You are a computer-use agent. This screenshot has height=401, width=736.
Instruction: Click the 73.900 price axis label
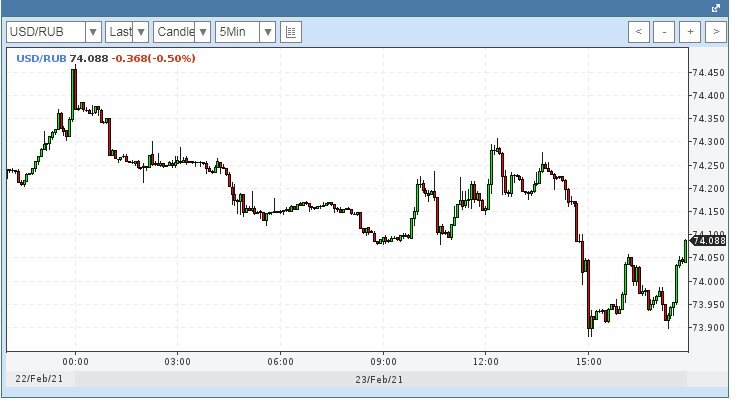coord(708,327)
